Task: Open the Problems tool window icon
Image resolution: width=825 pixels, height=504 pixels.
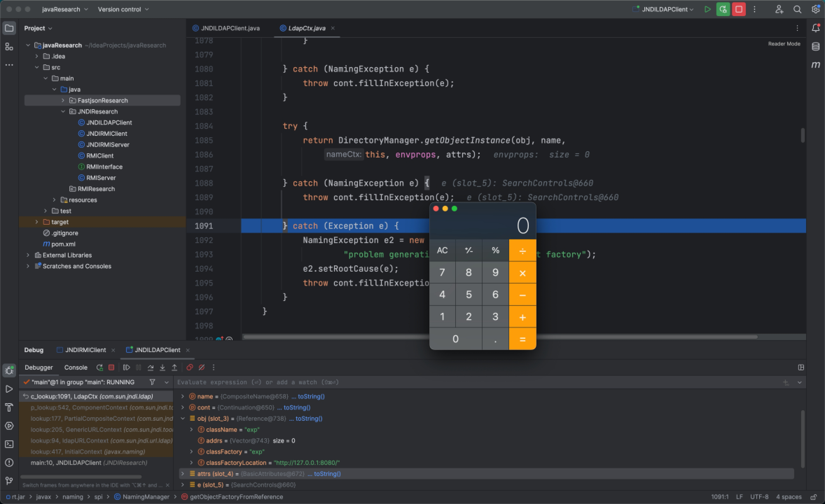Action: pyautogui.click(x=9, y=463)
